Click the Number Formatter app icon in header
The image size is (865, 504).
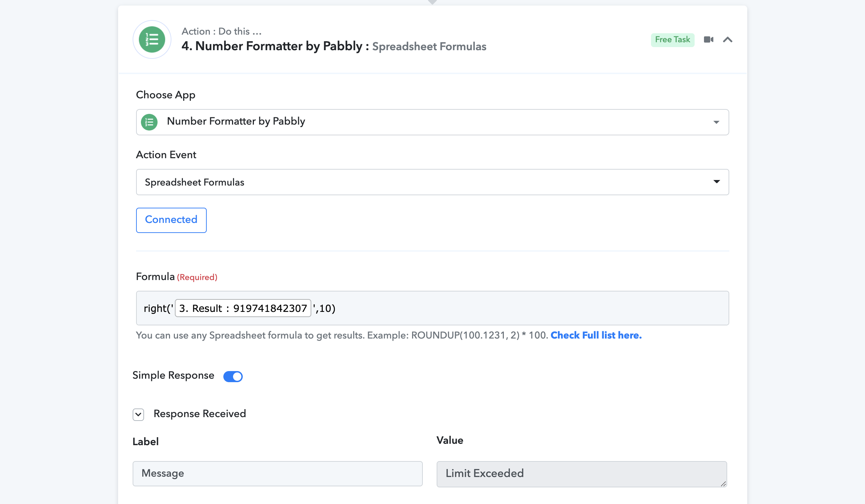click(x=152, y=39)
